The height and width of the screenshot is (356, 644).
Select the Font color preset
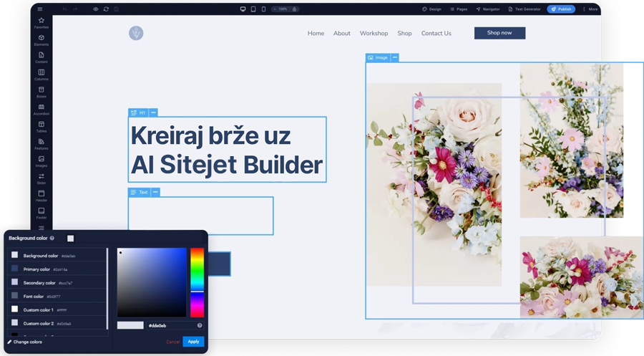[x=57, y=296]
